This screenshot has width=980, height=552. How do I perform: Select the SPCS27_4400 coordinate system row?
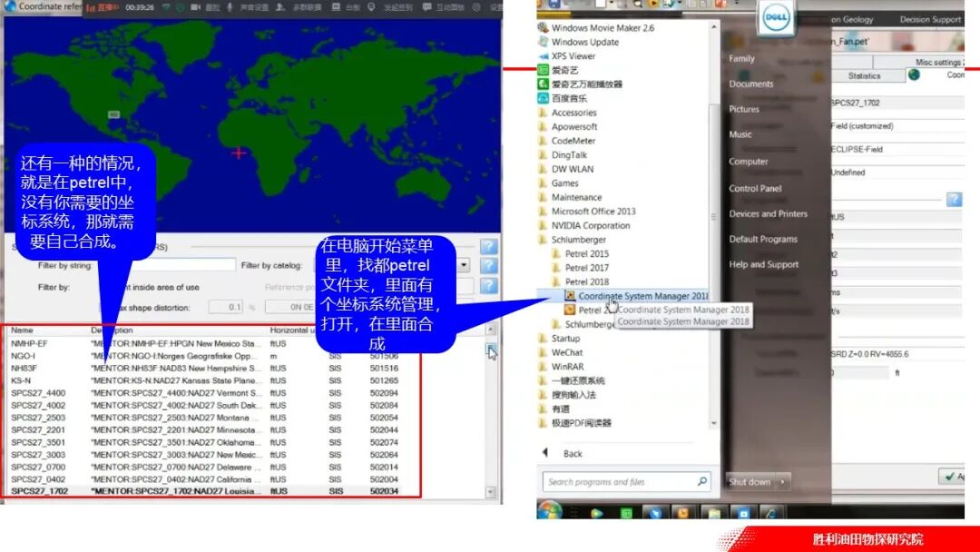206,392
